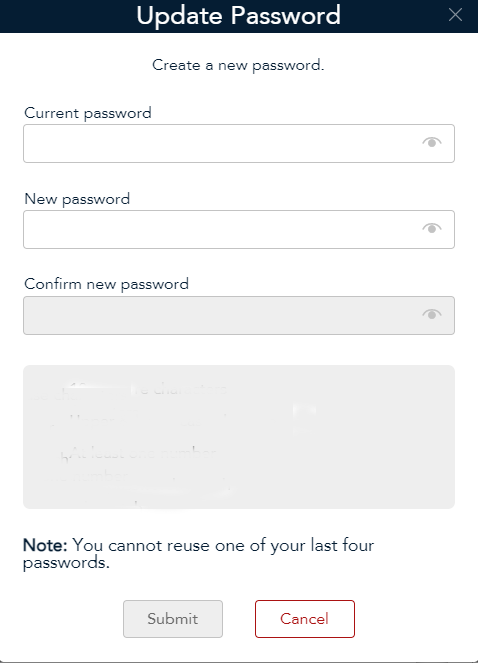Close the Update Password dialog with X

(x=455, y=15)
